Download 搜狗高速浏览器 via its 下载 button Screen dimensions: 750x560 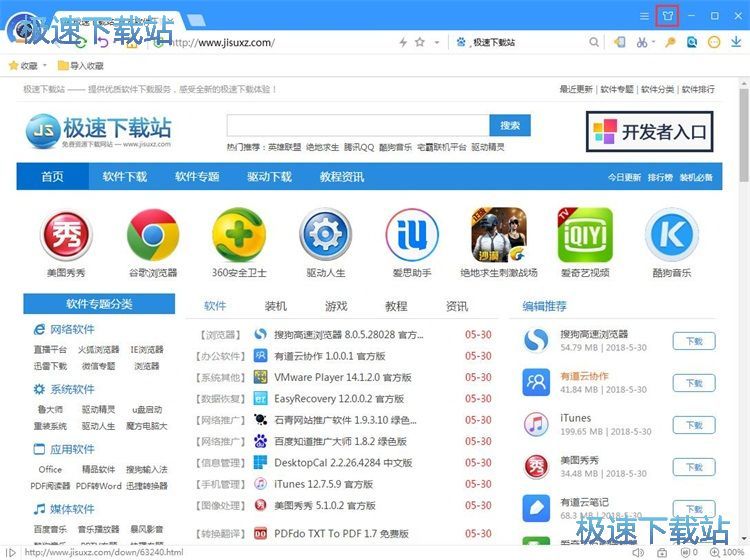tap(694, 341)
